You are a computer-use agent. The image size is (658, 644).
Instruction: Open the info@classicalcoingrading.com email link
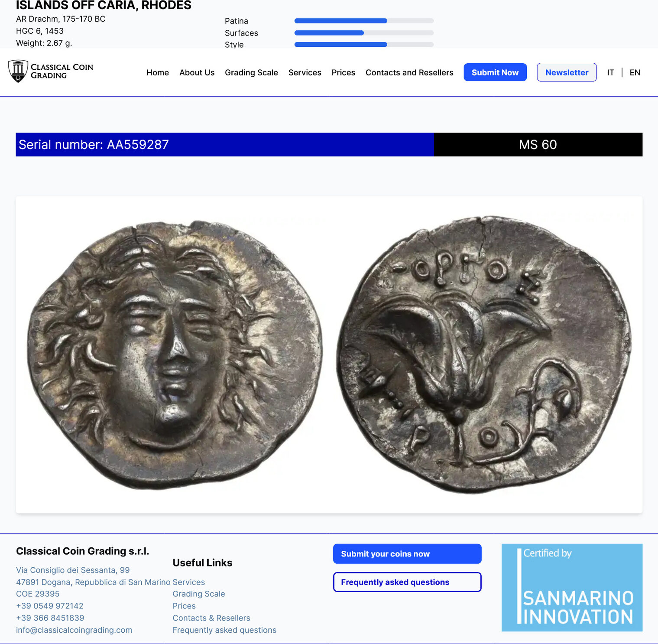point(74,630)
